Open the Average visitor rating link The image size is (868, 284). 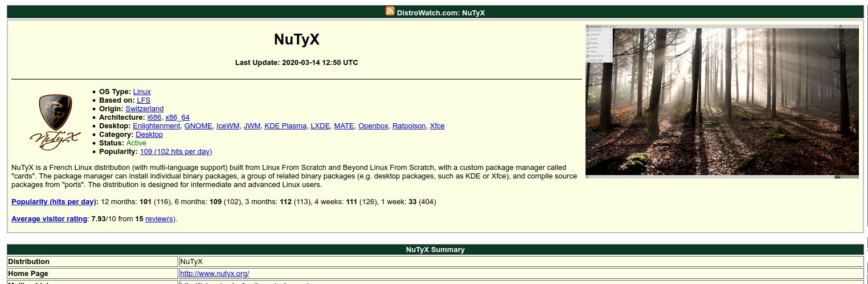[x=50, y=219]
